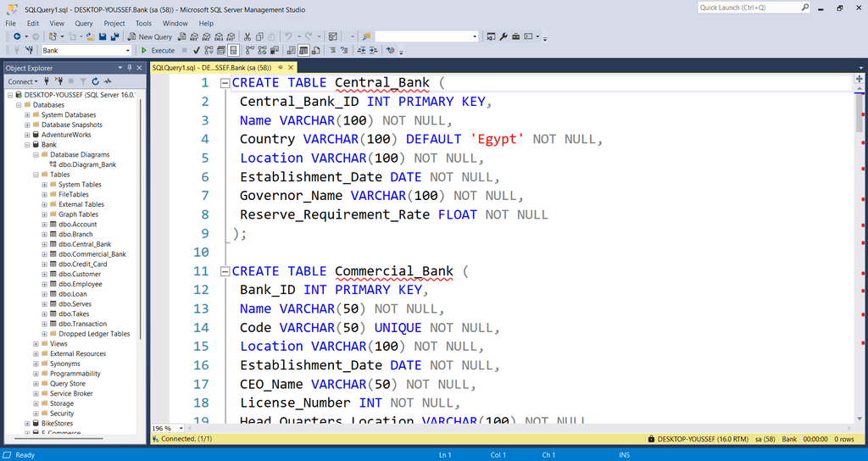868x461 pixels.
Task: Click the editor vertical scrollbar
Action: click(x=859, y=254)
